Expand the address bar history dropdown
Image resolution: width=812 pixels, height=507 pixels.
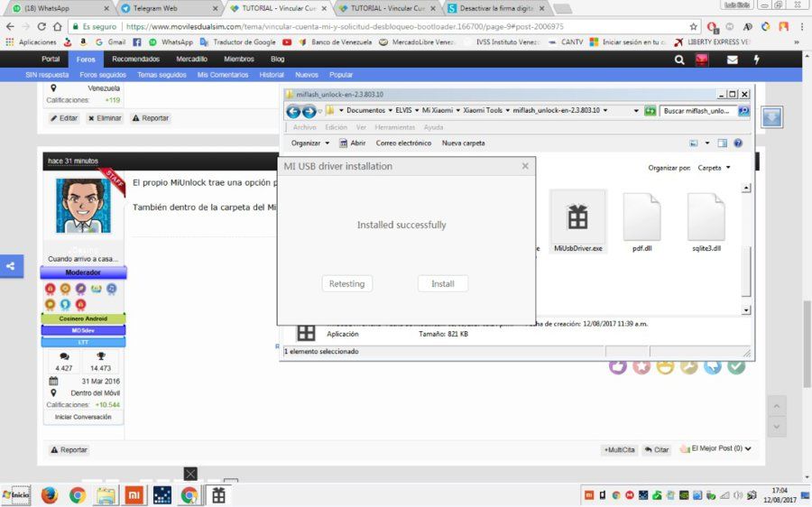click(x=636, y=111)
